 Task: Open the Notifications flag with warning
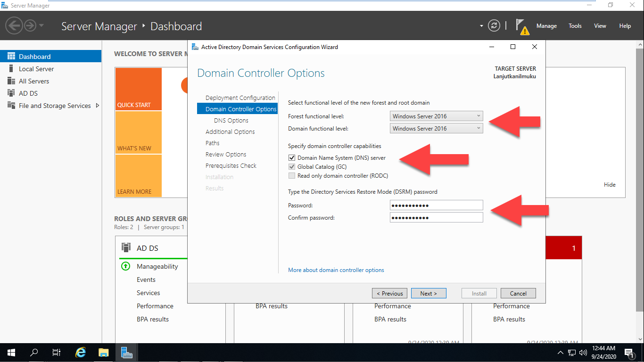tap(522, 26)
